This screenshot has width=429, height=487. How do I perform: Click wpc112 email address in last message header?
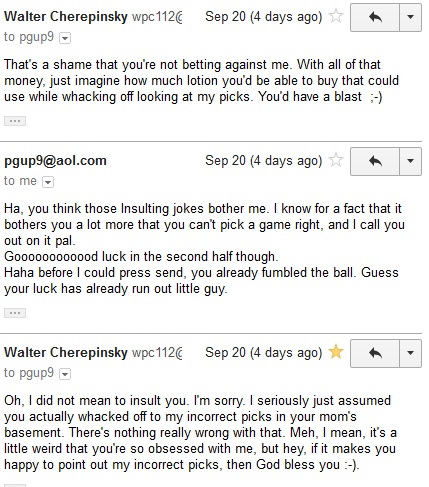(x=157, y=353)
